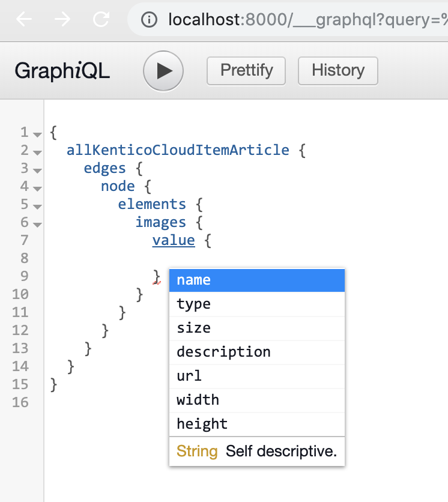The image size is (448, 502).
Task: Reload the page
Action: (x=100, y=19)
